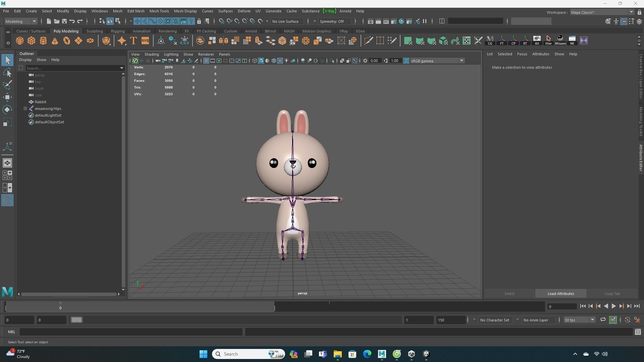Image resolution: width=644 pixels, height=362 pixels.
Task: Open the Attribute Editor Focus menu
Action: point(522,54)
